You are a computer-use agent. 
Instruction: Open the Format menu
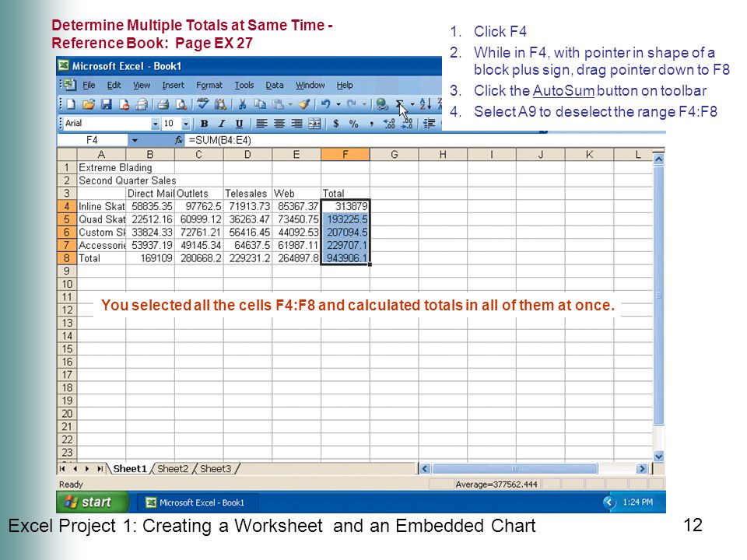[209, 86]
